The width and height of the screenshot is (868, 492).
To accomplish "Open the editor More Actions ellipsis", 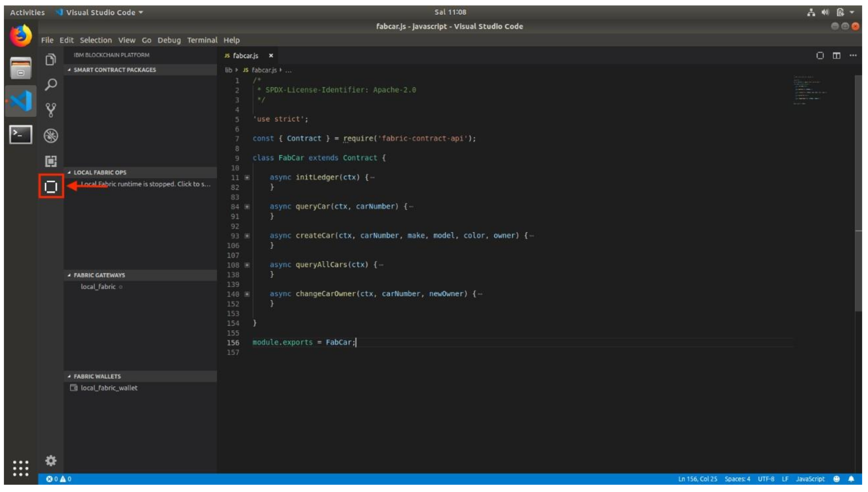I will (853, 56).
